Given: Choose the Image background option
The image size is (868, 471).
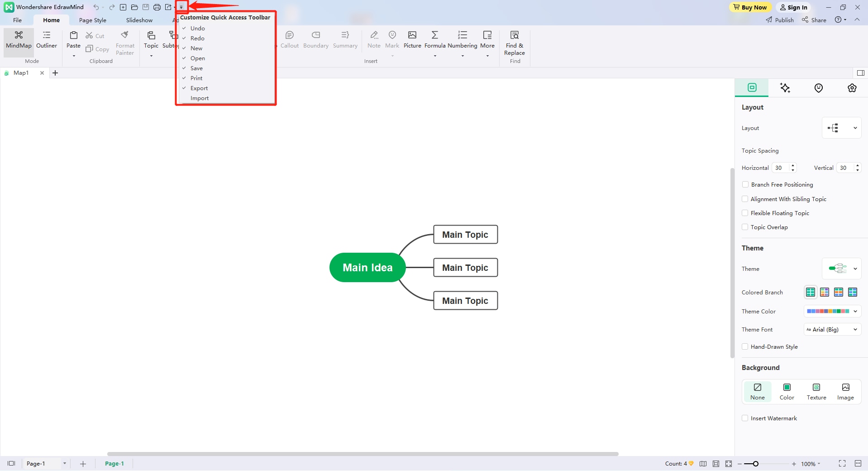Looking at the screenshot, I should click(845, 392).
